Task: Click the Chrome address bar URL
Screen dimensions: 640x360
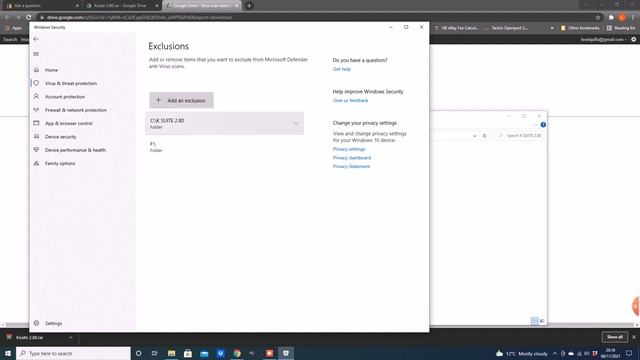Action: [x=139, y=18]
